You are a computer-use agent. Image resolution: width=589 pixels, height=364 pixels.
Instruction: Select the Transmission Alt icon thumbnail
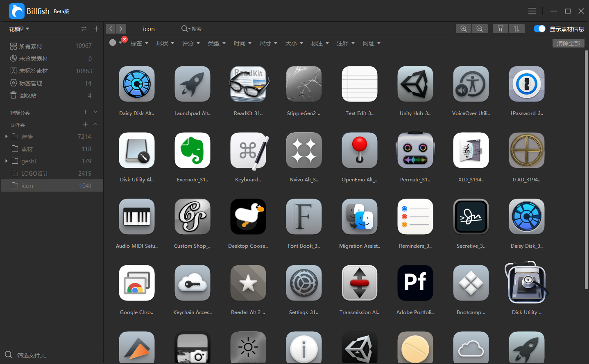(360, 283)
